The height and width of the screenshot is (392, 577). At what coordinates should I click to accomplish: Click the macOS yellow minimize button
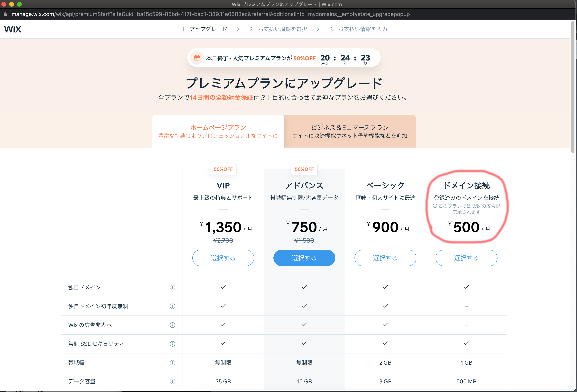point(11,4)
